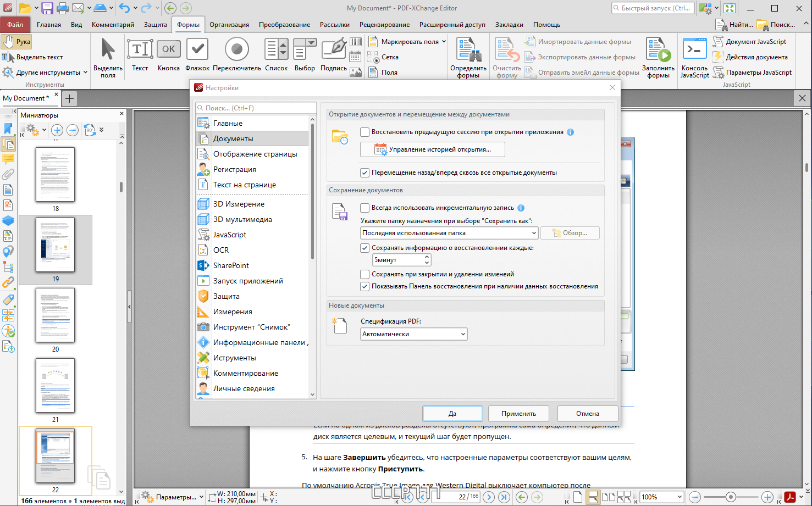
Task: Expand the Спецификация PDF Автоматически dropdown
Action: [x=414, y=334]
